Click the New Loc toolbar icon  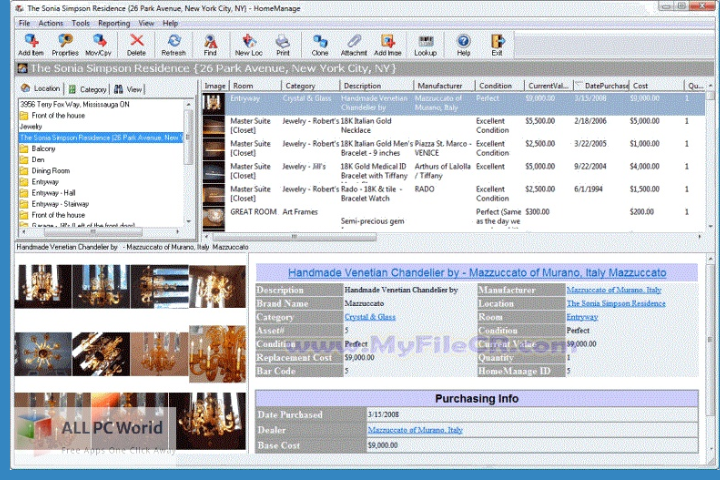pyautogui.click(x=248, y=45)
